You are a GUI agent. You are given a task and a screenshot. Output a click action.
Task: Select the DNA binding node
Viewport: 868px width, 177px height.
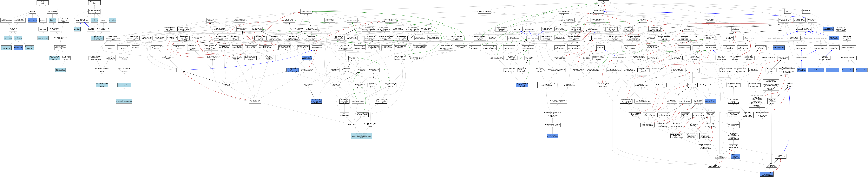tap(8, 38)
